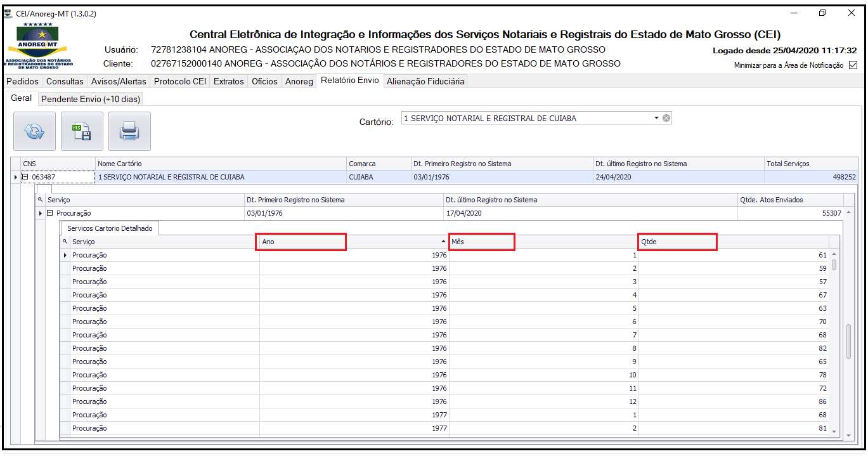Click the CNS column header
Image resolution: width=868 pixels, height=456 pixels.
click(58, 164)
